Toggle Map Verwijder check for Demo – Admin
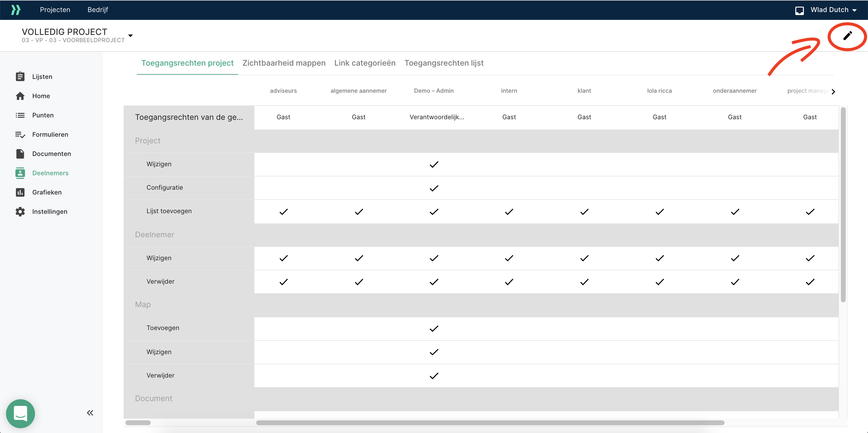This screenshot has height=433, width=868. (434, 376)
